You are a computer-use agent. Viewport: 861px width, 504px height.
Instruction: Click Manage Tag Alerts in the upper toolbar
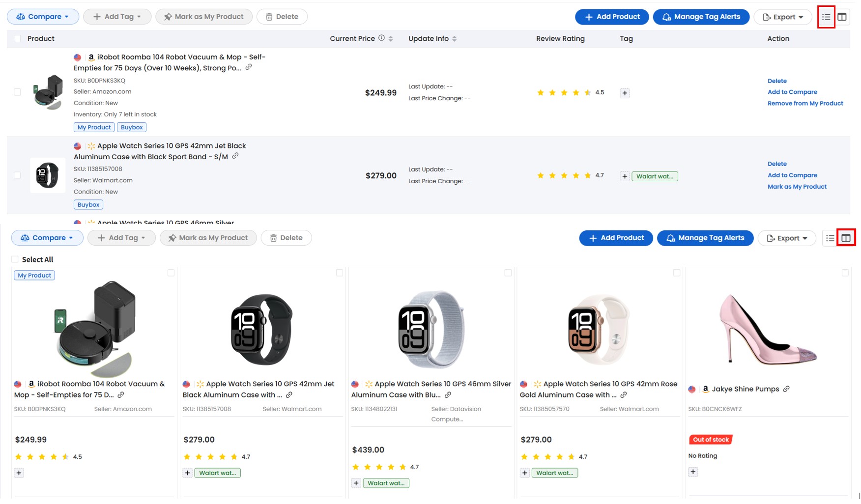click(x=701, y=17)
